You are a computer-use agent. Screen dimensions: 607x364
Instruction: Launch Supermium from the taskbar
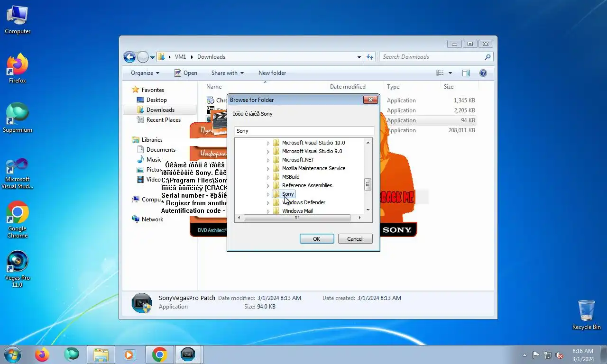(x=72, y=355)
